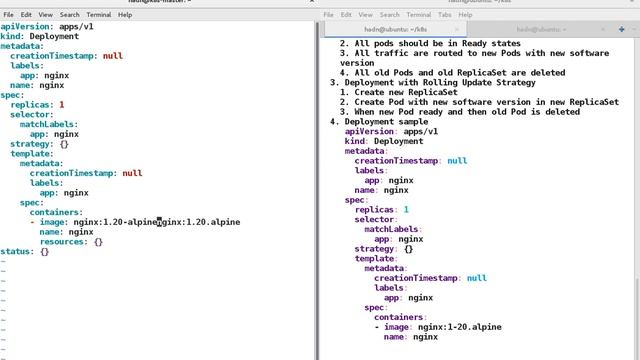This screenshot has width=640, height=360.
Task: Open File menu in right terminal
Action: (x=328, y=15)
